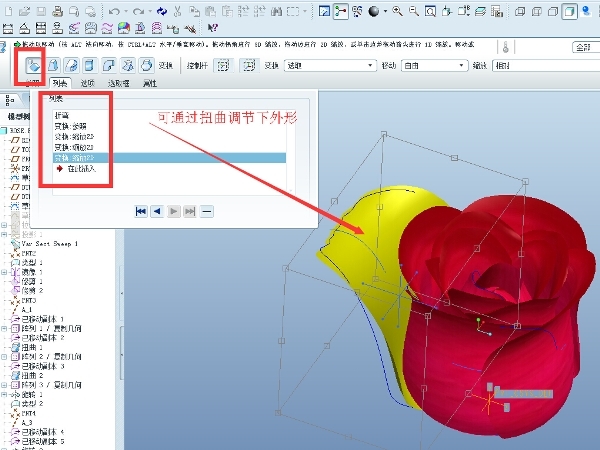Click the binoculars Find icon

click(x=276, y=11)
